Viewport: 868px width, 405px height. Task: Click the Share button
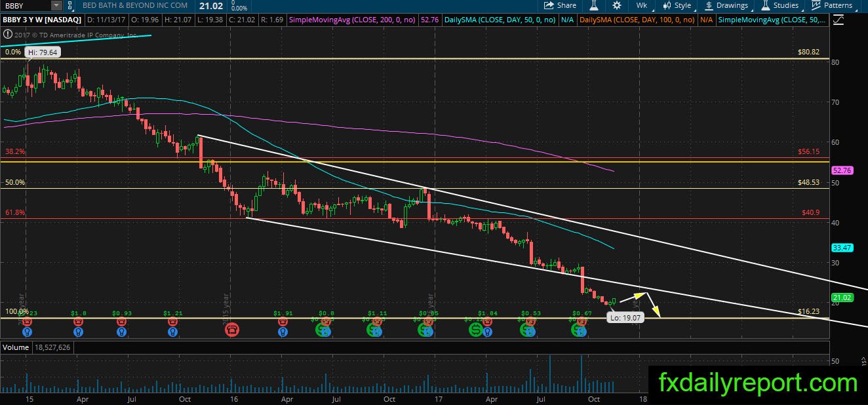tap(561, 5)
